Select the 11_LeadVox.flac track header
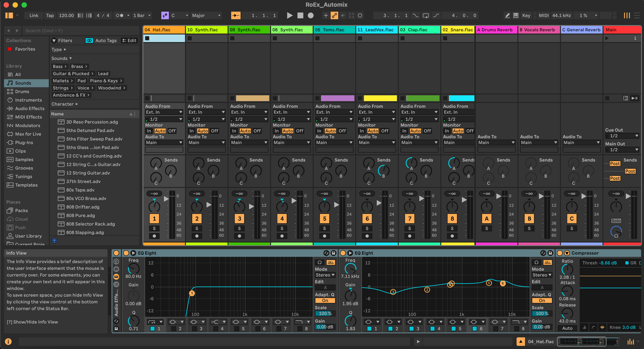 pos(377,29)
